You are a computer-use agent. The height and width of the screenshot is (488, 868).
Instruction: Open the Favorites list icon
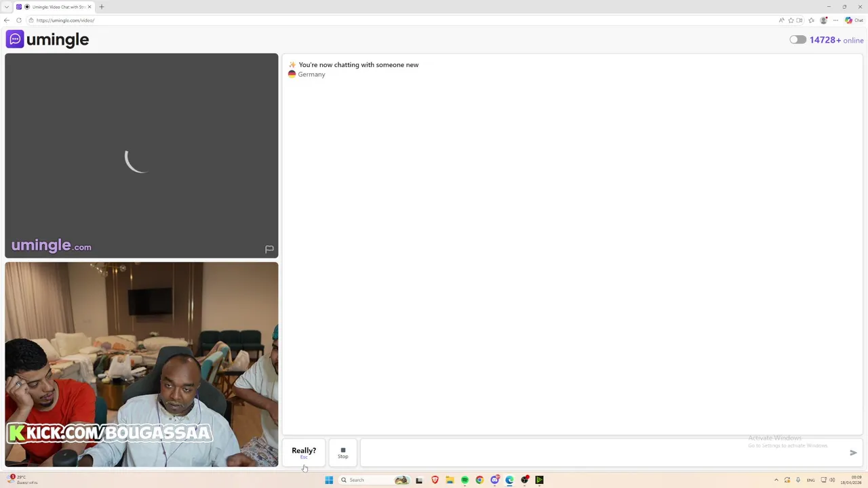811,20
